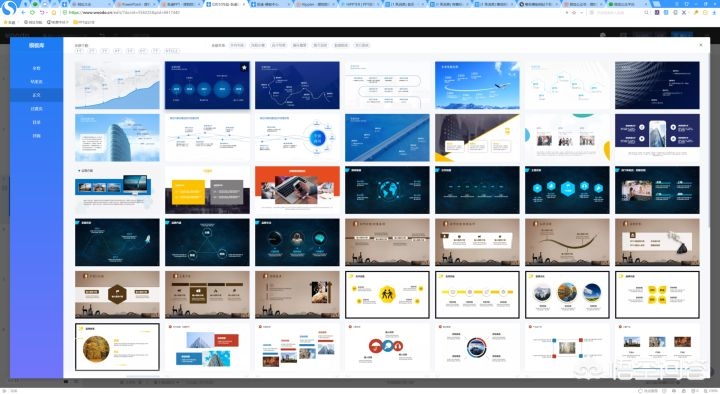Choose the glowing globe dark template
Image resolution: width=720 pixels, height=394 pixels.
pyautogui.click(x=387, y=190)
